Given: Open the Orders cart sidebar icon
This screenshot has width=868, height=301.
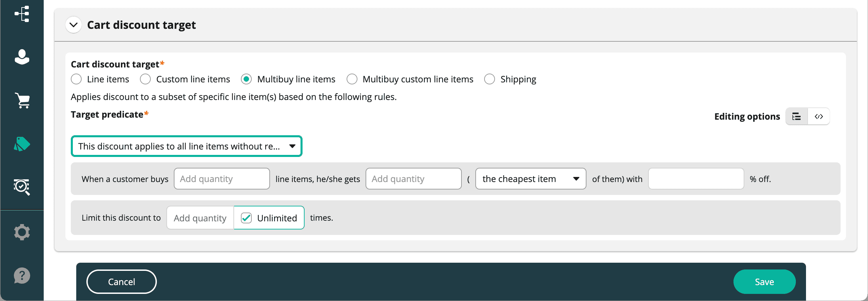Looking at the screenshot, I should [x=22, y=100].
